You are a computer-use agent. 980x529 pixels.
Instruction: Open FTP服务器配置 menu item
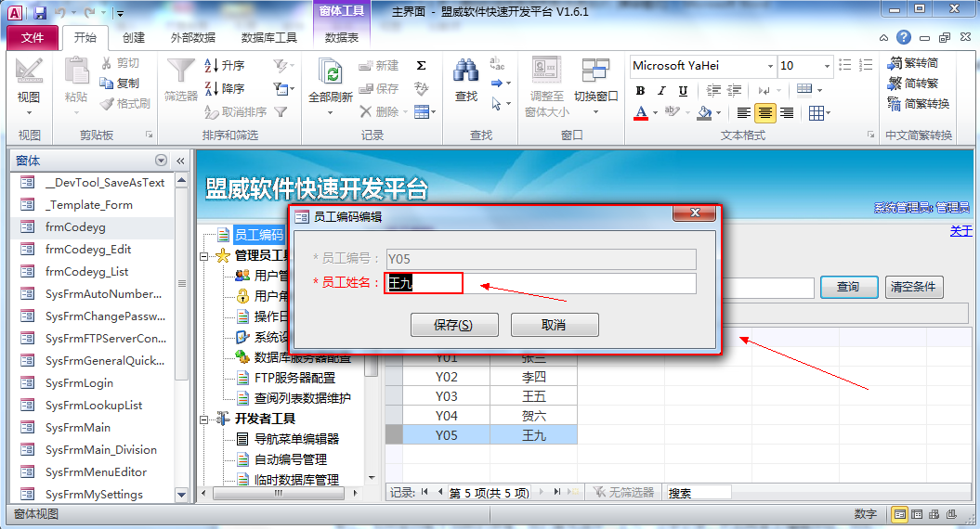(x=294, y=378)
